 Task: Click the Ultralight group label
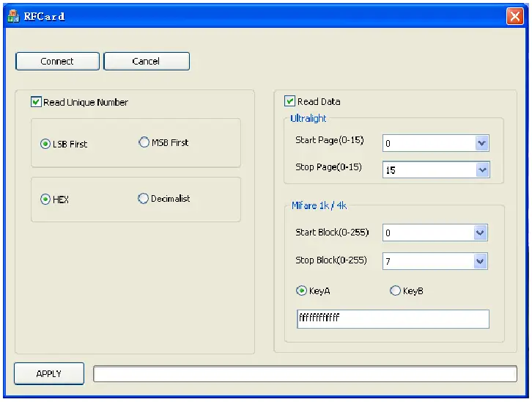pyautogui.click(x=308, y=118)
